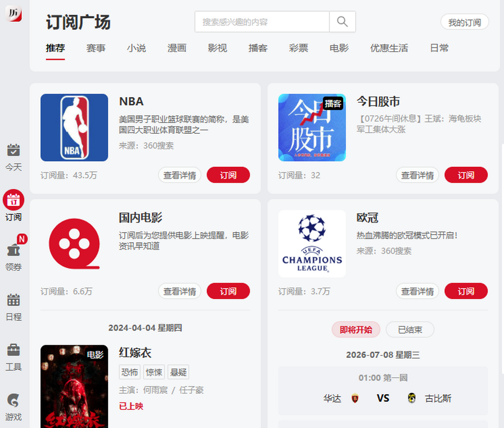
Task: Subscribe to the NBA channel
Action: coord(228,175)
